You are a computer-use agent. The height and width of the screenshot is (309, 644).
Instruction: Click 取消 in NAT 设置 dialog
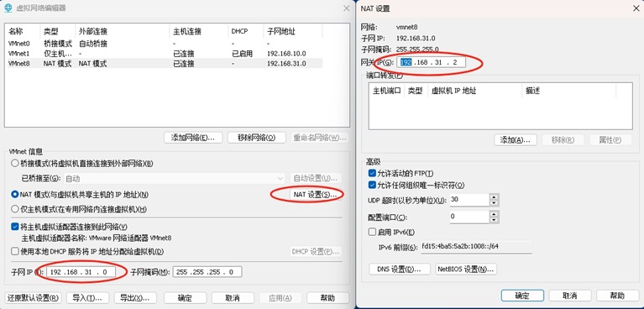click(x=570, y=296)
